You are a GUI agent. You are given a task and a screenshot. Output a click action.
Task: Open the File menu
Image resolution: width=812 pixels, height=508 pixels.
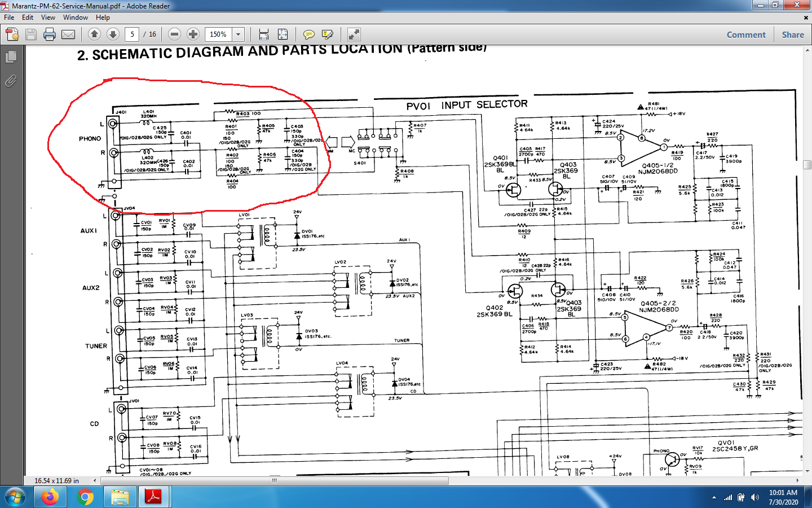[x=9, y=17]
